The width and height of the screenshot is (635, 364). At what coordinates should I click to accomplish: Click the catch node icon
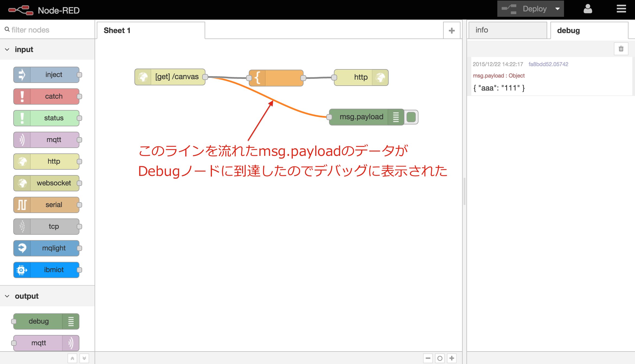click(x=22, y=96)
